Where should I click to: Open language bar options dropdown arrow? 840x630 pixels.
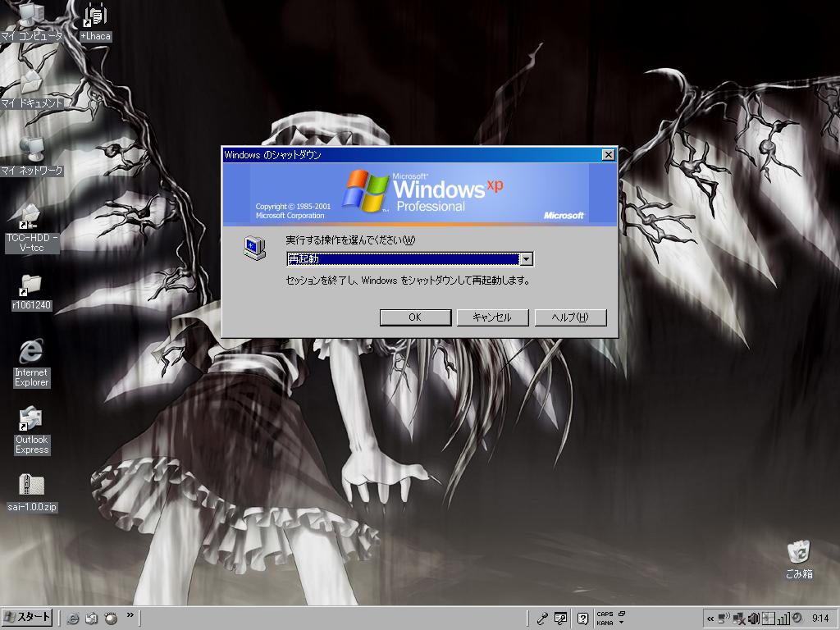tap(622, 623)
